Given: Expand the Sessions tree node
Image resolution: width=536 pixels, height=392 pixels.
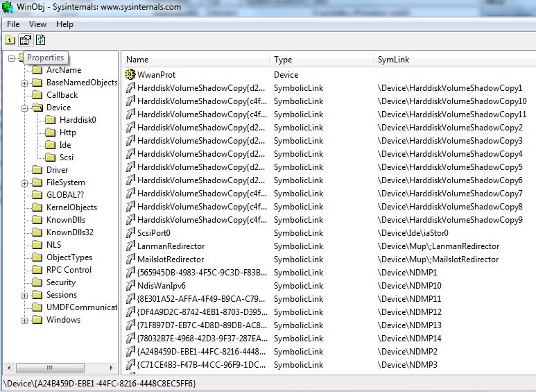Looking at the screenshot, I should pyautogui.click(x=24, y=295).
